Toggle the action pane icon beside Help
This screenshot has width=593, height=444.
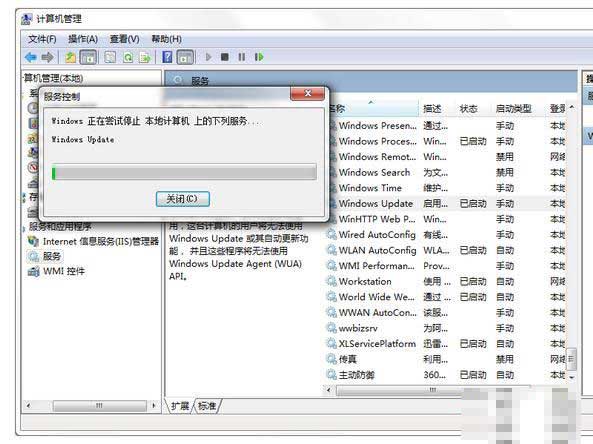[185, 57]
